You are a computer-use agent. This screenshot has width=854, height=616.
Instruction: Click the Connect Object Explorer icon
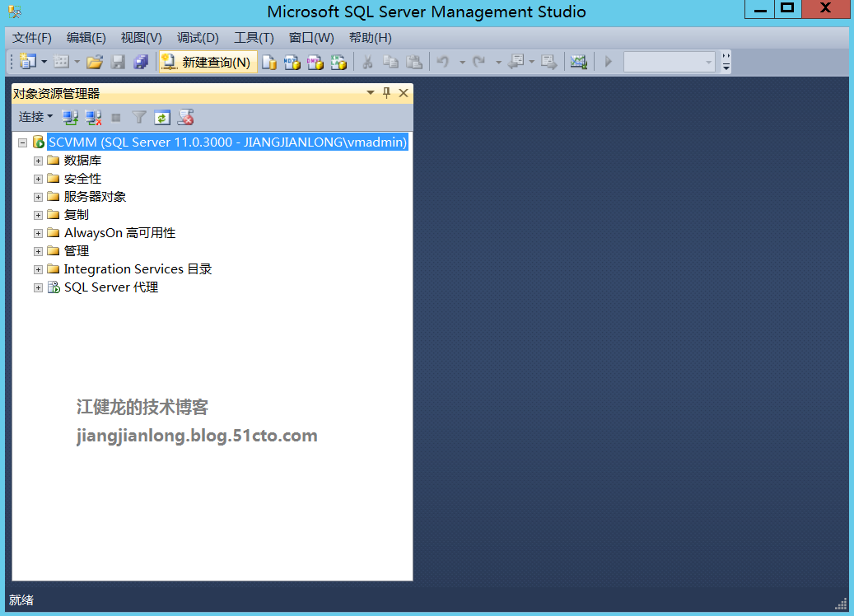click(70, 117)
